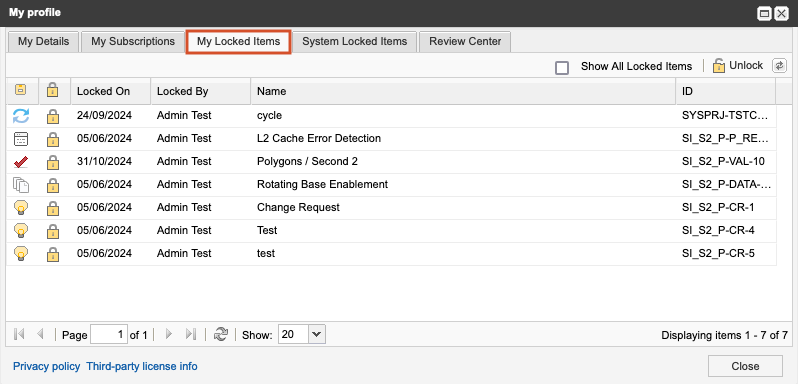This screenshot has height=384, width=798.
Task: Click the page number input field
Action: [108, 334]
